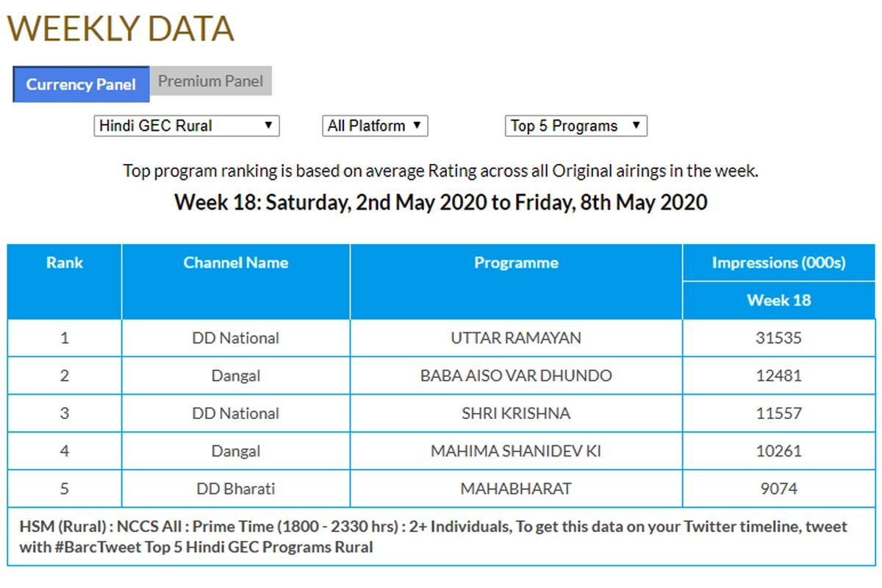Click the 9074 impressions value
The height and width of the screenshot is (588, 882).
pos(778,488)
